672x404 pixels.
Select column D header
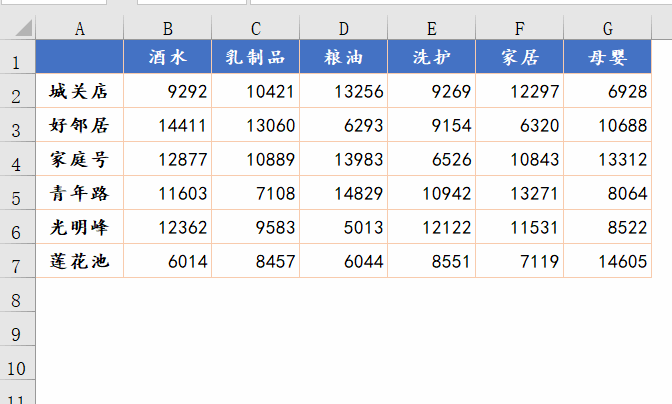(343, 29)
